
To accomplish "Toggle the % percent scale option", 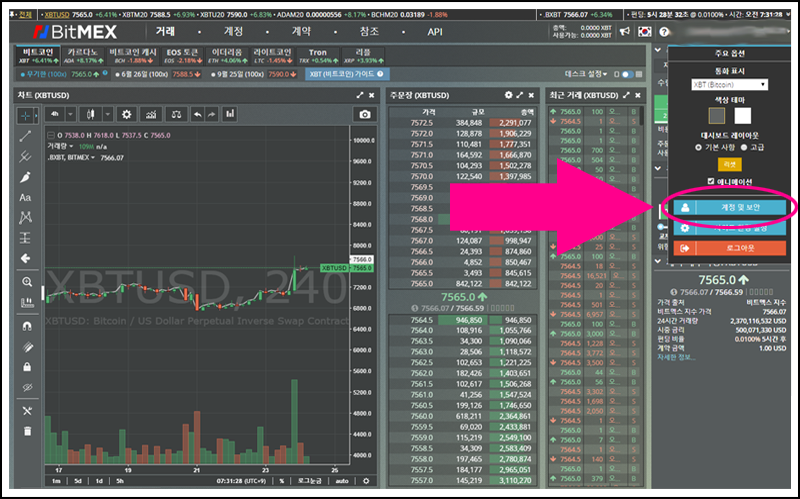I will (x=282, y=481).
